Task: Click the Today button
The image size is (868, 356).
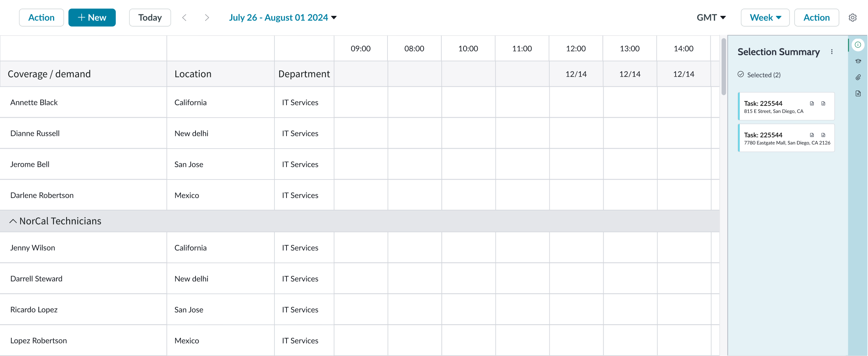Action: 150,17
